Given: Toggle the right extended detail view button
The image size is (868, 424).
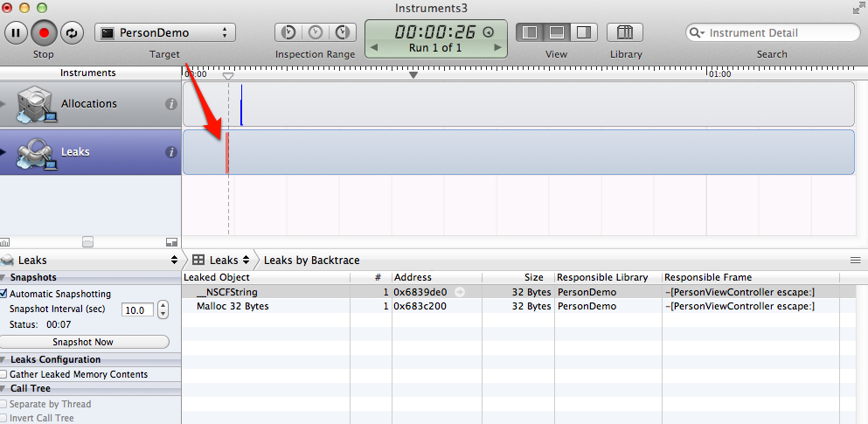Looking at the screenshot, I should tap(583, 32).
